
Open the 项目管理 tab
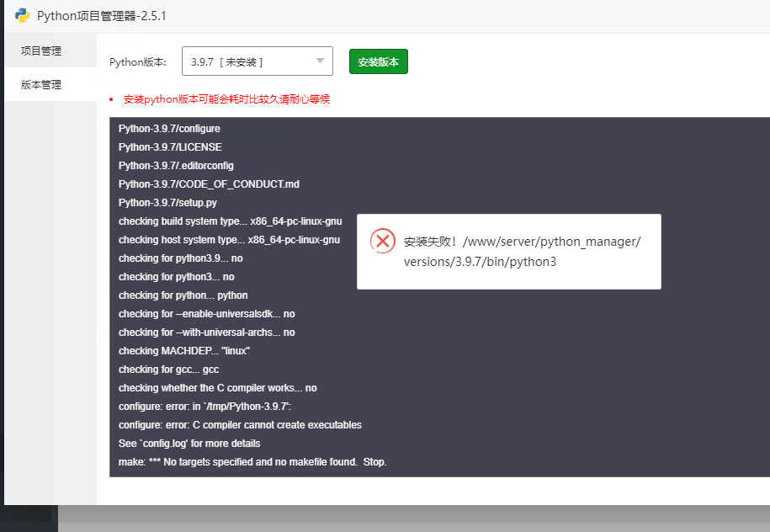(50, 51)
